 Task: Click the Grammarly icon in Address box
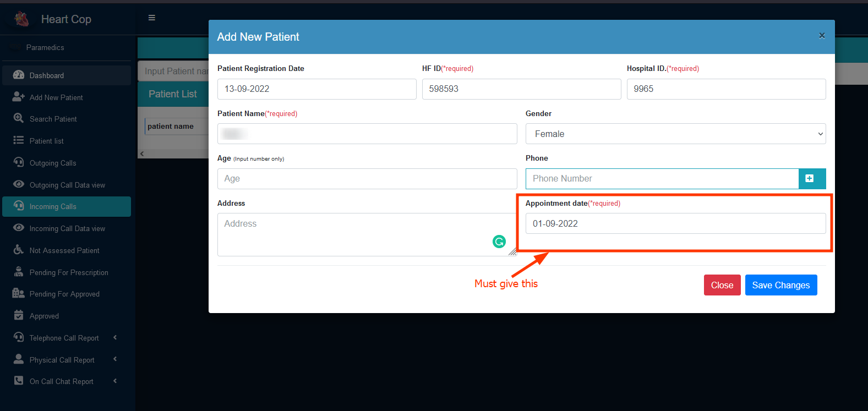pyautogui.click(x=499, y=242)
